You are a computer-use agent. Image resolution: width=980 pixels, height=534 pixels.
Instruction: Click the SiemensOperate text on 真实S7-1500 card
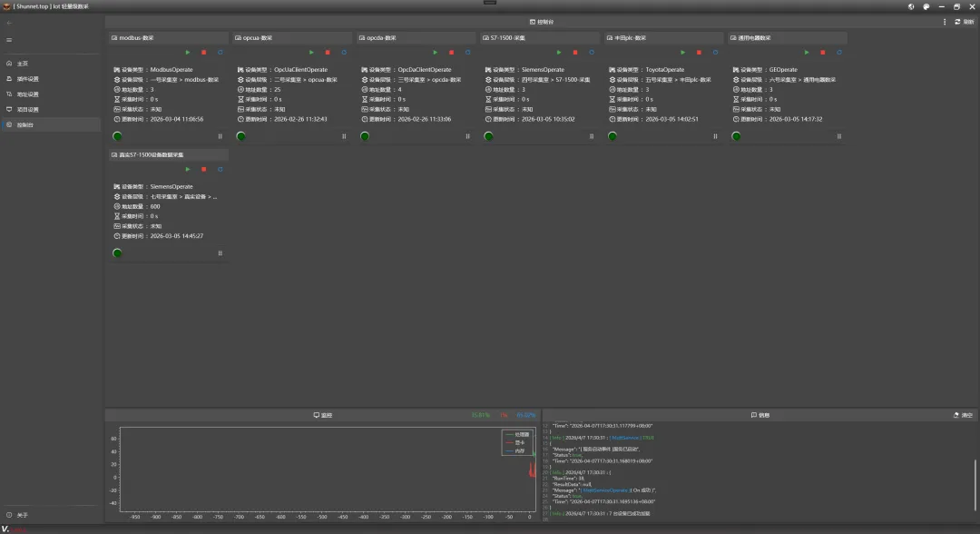coord(171,186)
